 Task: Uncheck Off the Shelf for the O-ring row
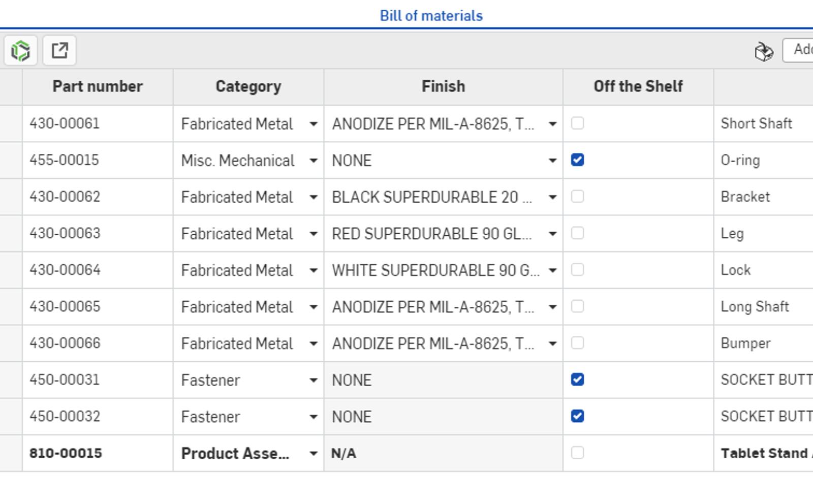(578, 160)
